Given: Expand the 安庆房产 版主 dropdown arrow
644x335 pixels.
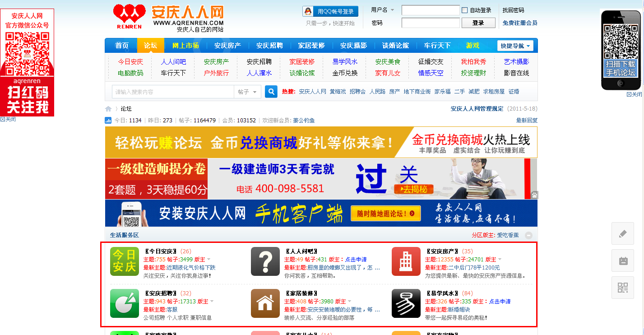Looking at the screenshot, I should pyautogui.click(x=500, y=260).
